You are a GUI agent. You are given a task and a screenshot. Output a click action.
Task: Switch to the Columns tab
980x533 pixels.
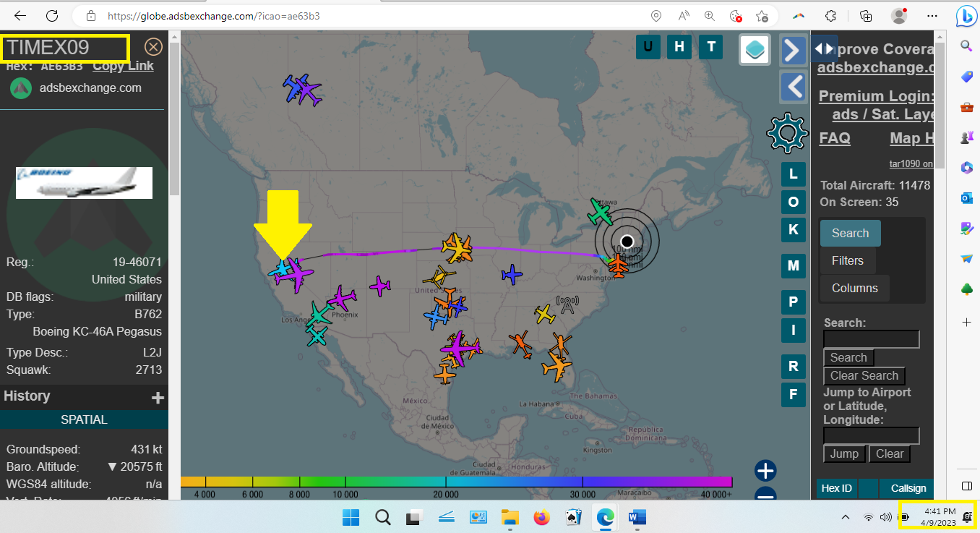pos(854,288)
